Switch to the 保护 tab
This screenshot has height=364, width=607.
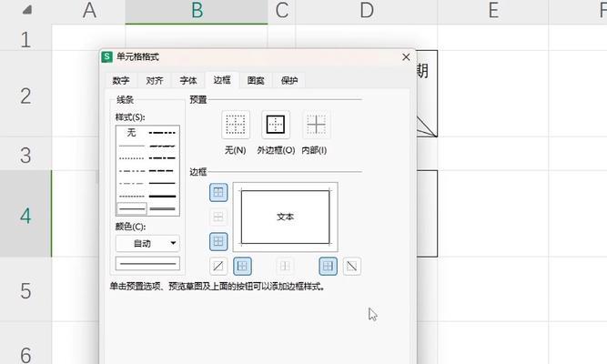pos(289,81)
